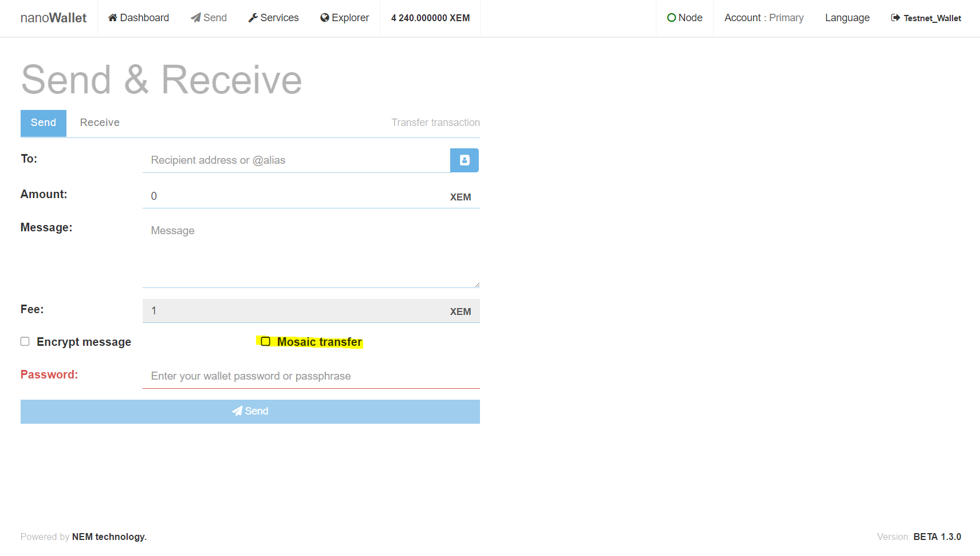Open the Services dropdown menu
Screen dimensions: 980x556
[x=273, y=18]
